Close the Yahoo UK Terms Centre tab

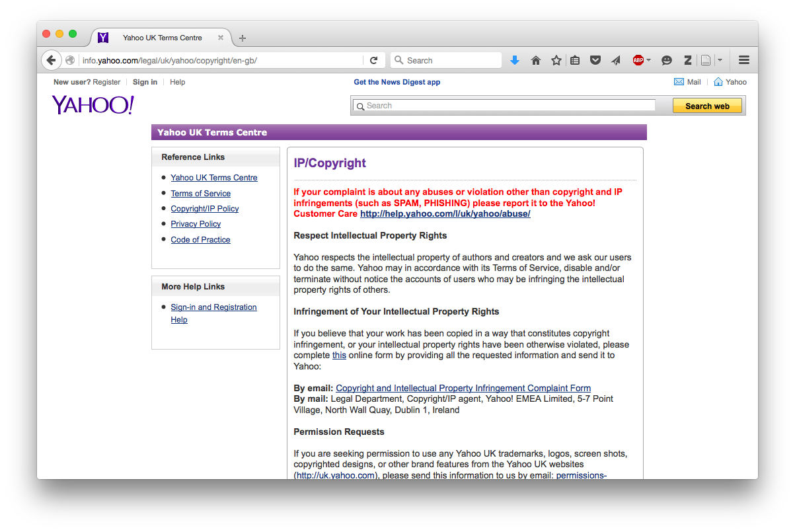(221, 38)
